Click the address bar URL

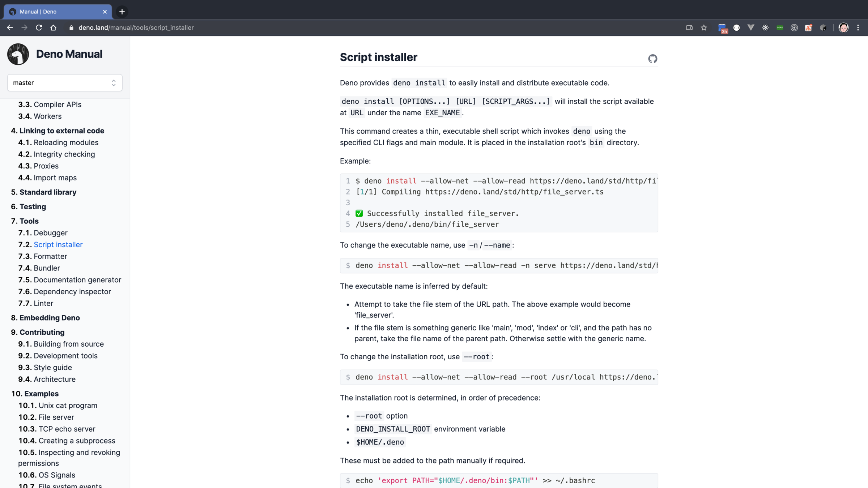[x=136, y=27]
